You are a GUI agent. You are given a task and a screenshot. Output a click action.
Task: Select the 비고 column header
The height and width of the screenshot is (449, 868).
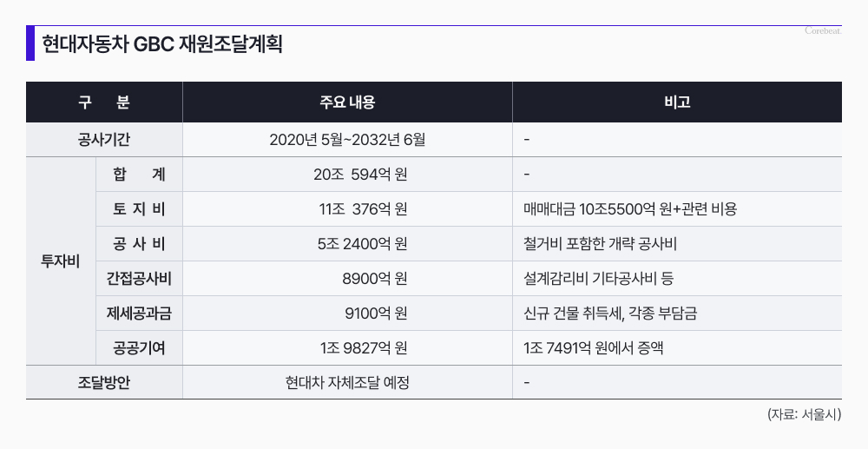click(x=677, y=102)
